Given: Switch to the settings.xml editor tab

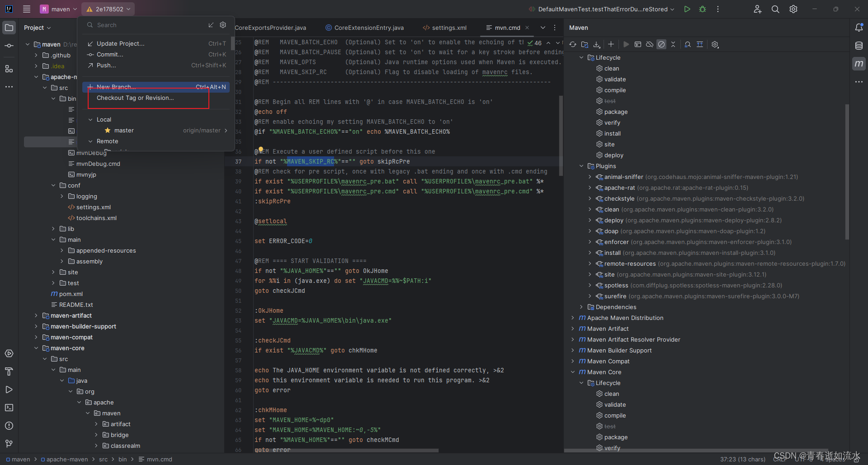Looking at the screenshot, I should point(444,28).
